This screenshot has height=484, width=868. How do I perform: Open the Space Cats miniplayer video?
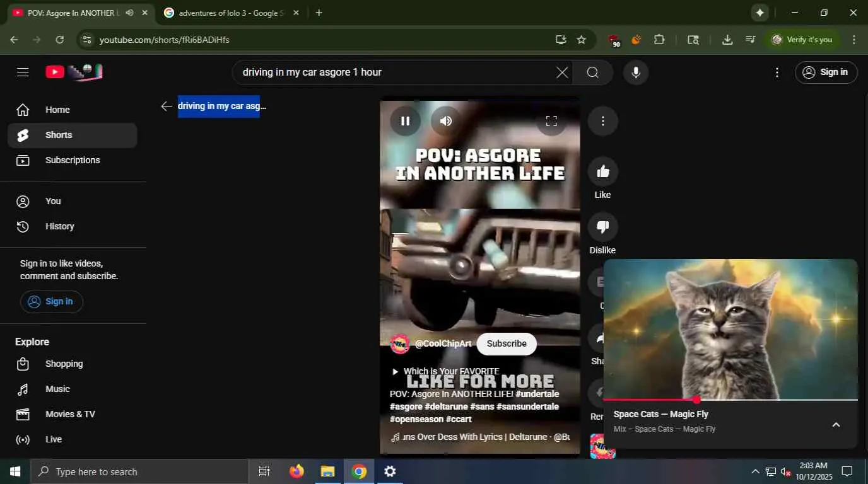[x=730, y=329]
